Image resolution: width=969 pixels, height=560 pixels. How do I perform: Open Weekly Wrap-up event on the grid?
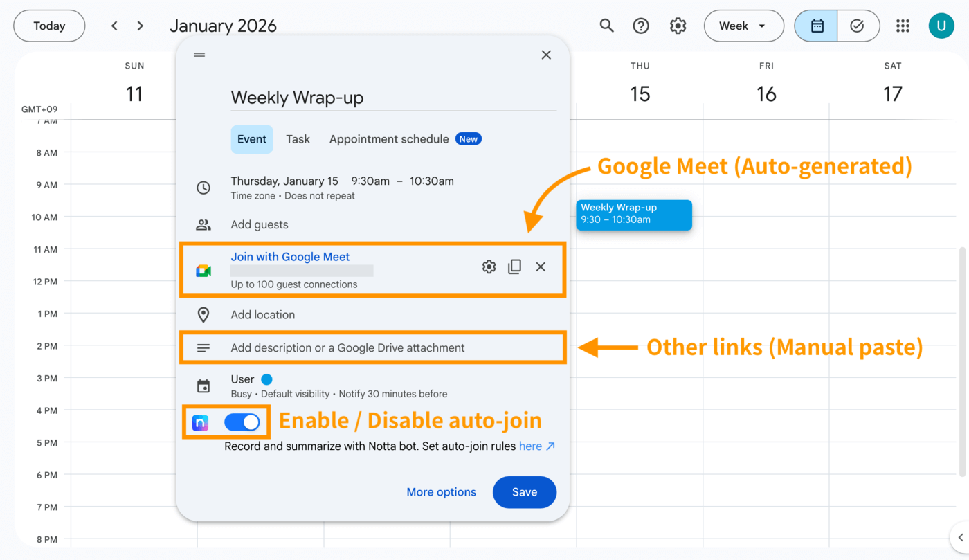[634, 215]
